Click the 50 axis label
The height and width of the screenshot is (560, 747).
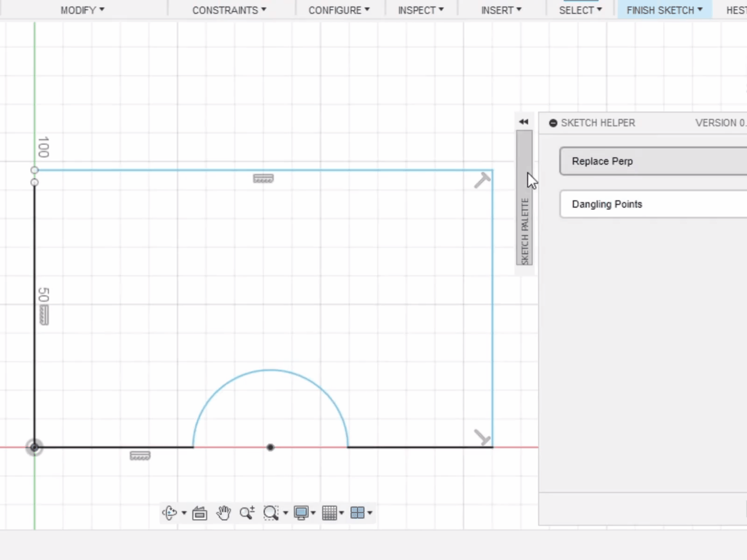click(43, 295)
